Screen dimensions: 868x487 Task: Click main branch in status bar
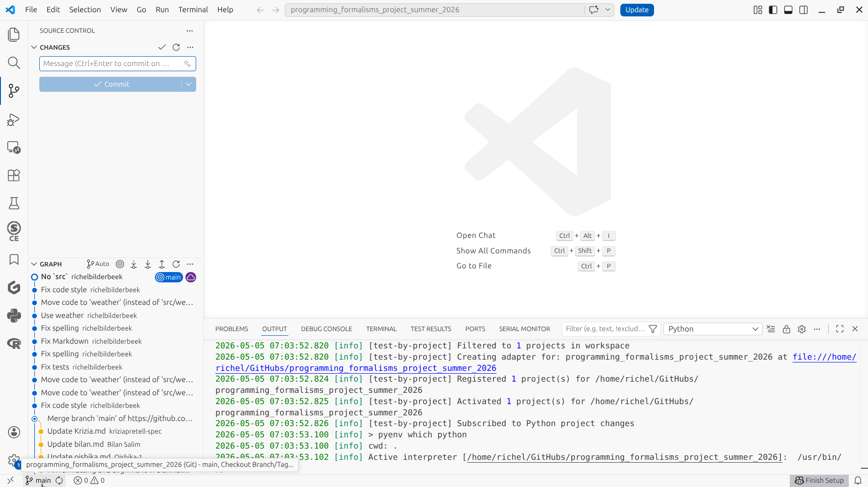click(38, 480)
